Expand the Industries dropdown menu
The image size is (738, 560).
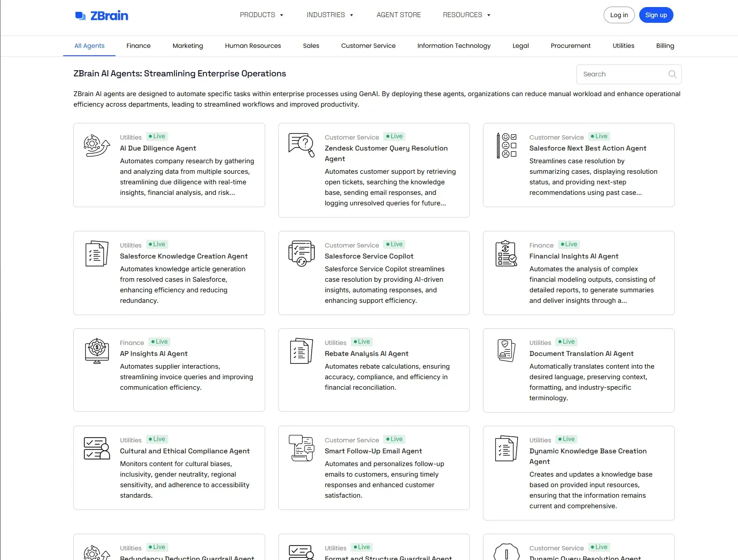click(329, 15)
